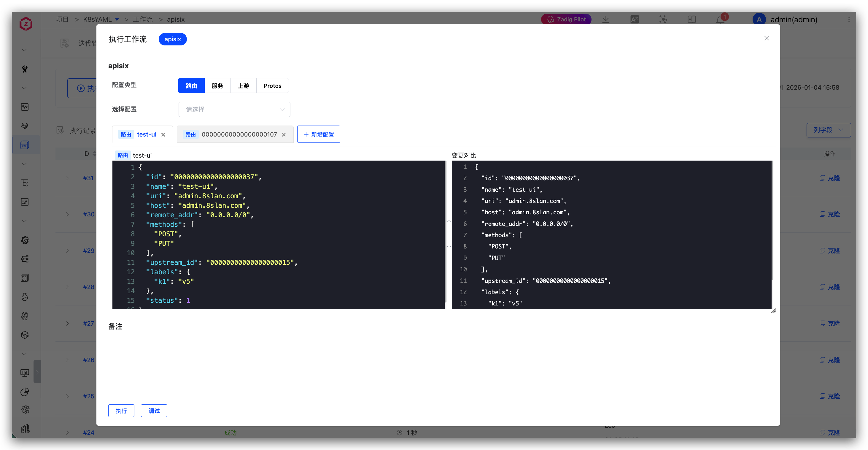Screen dimensions: 868x450
Task: Remove the 00000000000000000107 route tag
Action: [284, 134]
